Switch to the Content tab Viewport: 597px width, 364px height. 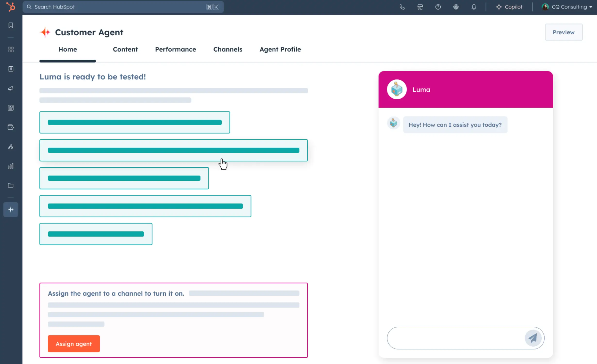(x=125, y=49)
